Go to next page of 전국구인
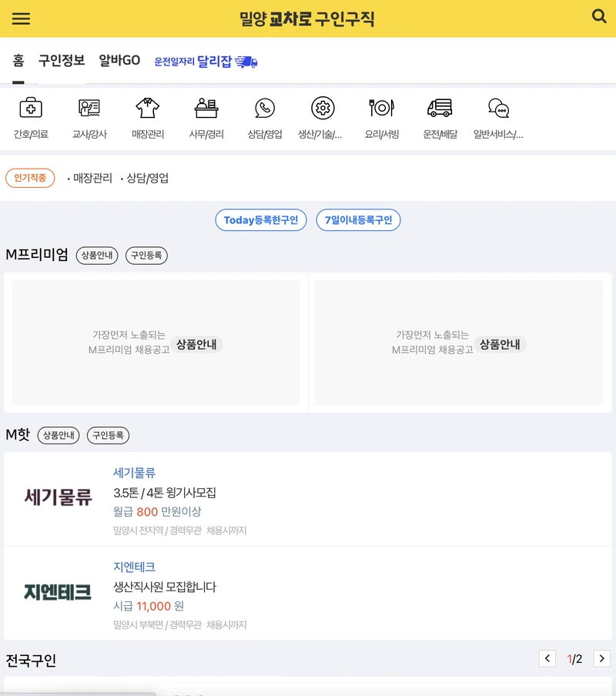This screenshot has width=616, height=696. [x=601, y=659]
